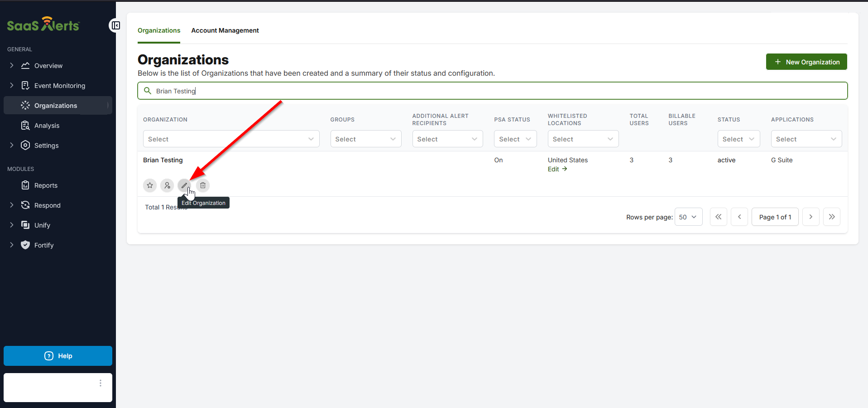This screenshot has width=868, height=408.
Task: Click the favorite star icon for Brian Testing
Action: 150,185
